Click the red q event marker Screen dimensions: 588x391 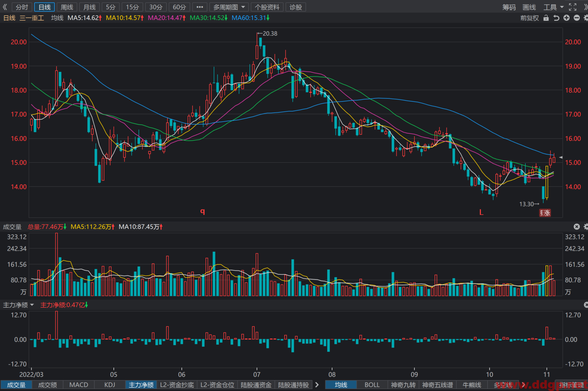(202, 211)
